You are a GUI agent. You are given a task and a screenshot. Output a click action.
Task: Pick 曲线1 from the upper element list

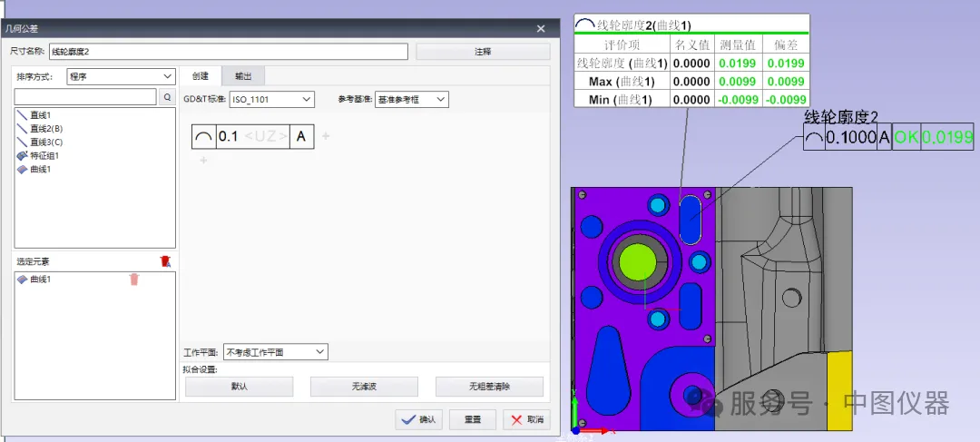tap(40, 170)
